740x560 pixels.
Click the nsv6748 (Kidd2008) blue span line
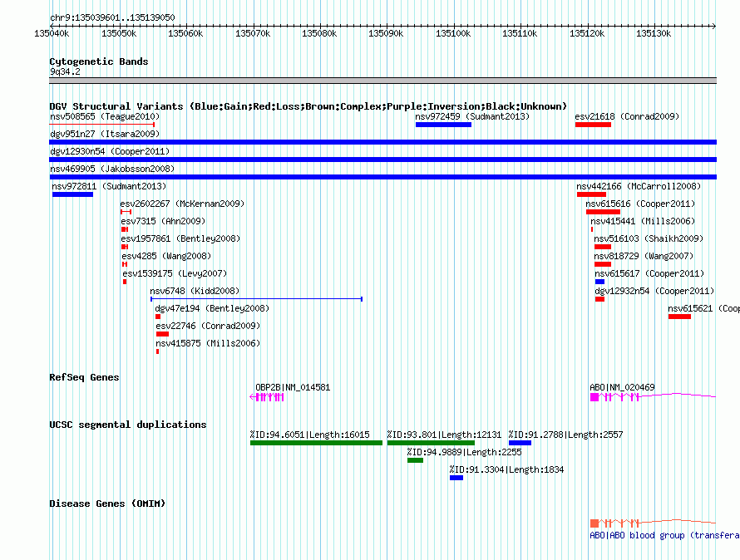tap(256, 299)
